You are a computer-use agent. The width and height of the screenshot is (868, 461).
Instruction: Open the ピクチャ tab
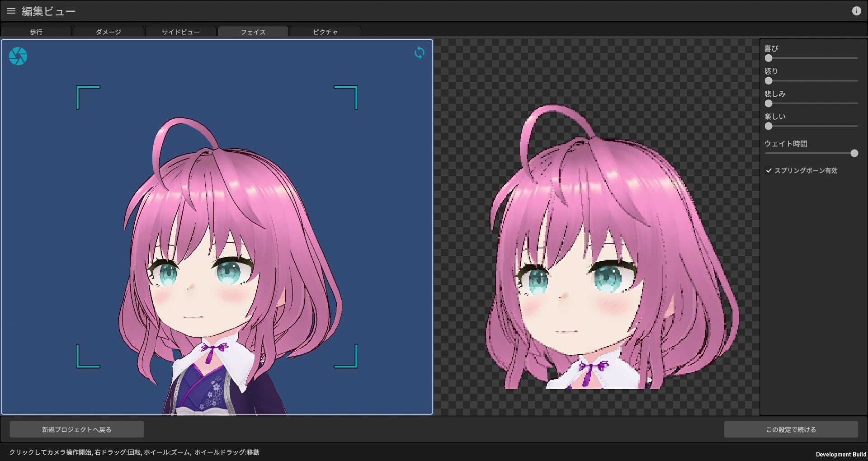tap(325, 32)
